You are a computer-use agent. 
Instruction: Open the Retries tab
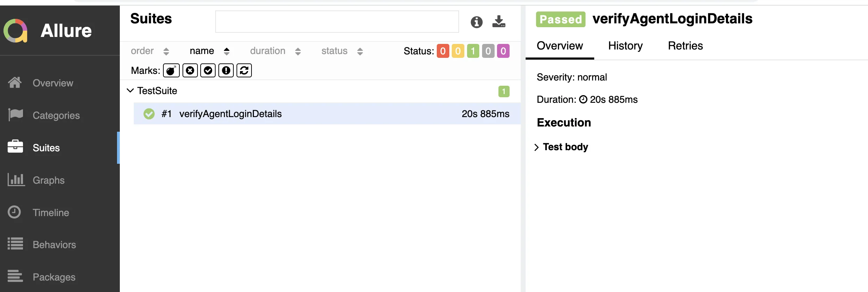point(685,46)
